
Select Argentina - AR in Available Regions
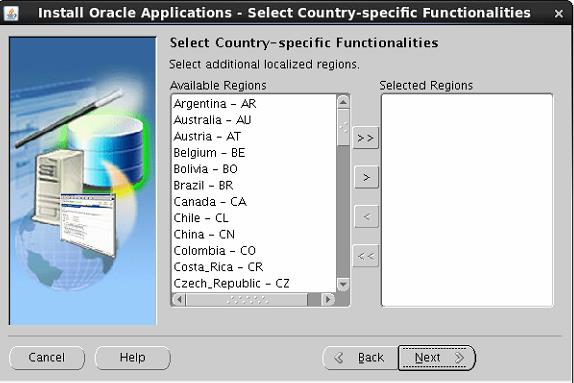point(254,104)
